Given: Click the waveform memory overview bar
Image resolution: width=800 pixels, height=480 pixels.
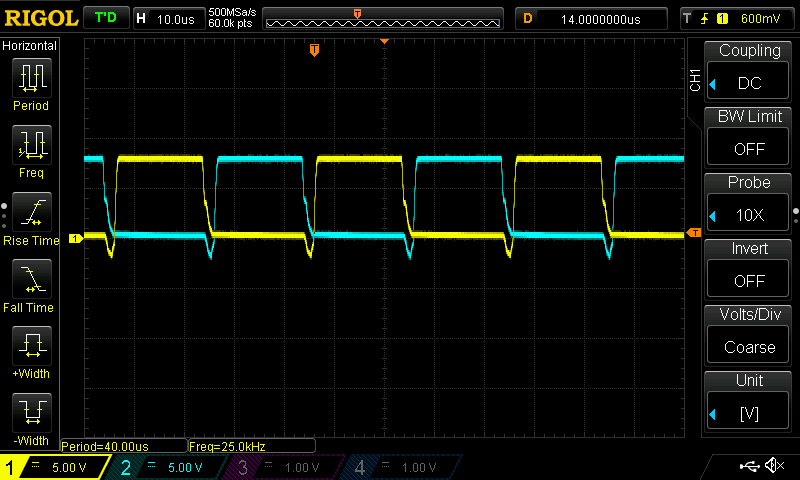Looking at the screenshot, I should tap(383, 19).
